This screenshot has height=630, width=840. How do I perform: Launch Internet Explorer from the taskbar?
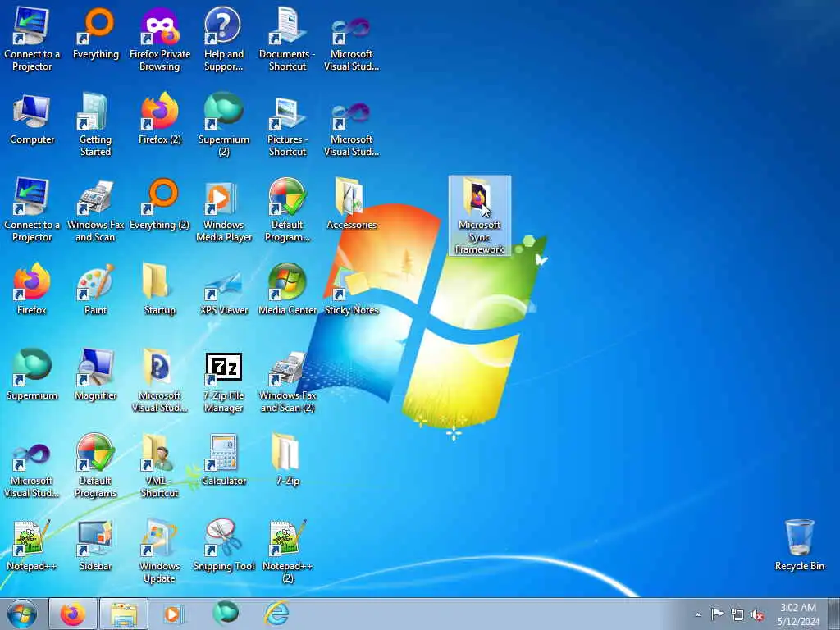(276, 614)
